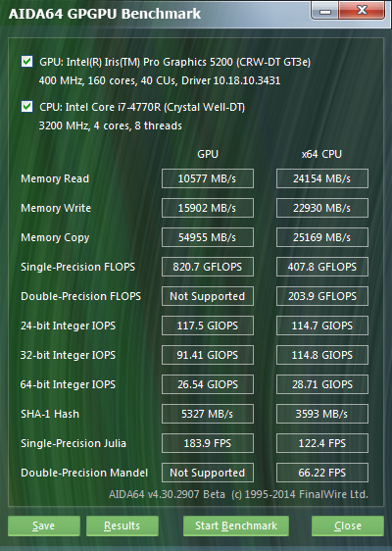
Task: Close the benchmark dialog with Close button
Action: (347, 526)
